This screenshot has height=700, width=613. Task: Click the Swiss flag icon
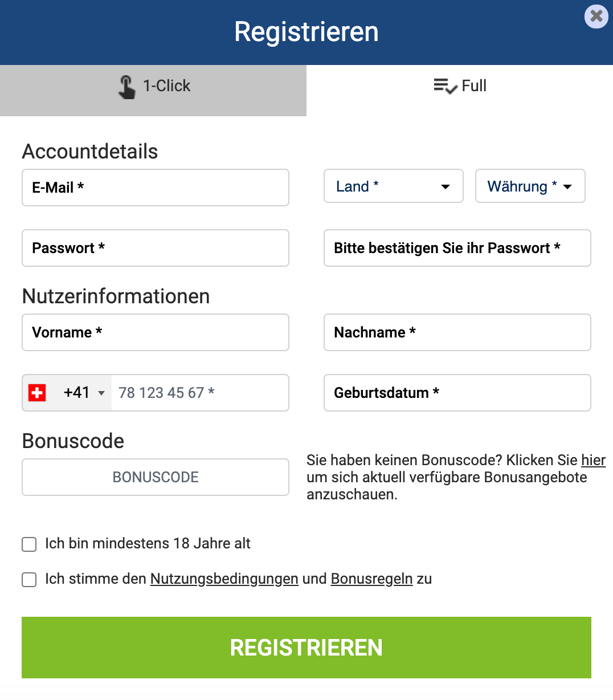pos(37,393)
